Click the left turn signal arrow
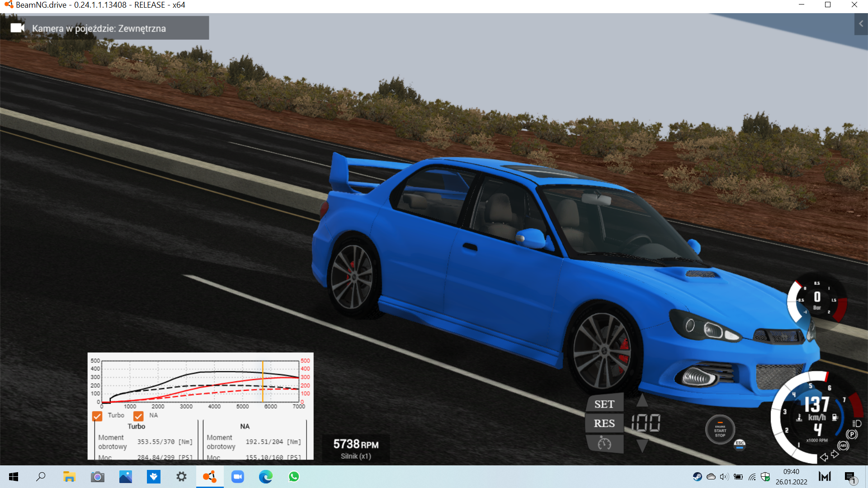This screenshot has height=488, width=868. click(x=824, y=457)
